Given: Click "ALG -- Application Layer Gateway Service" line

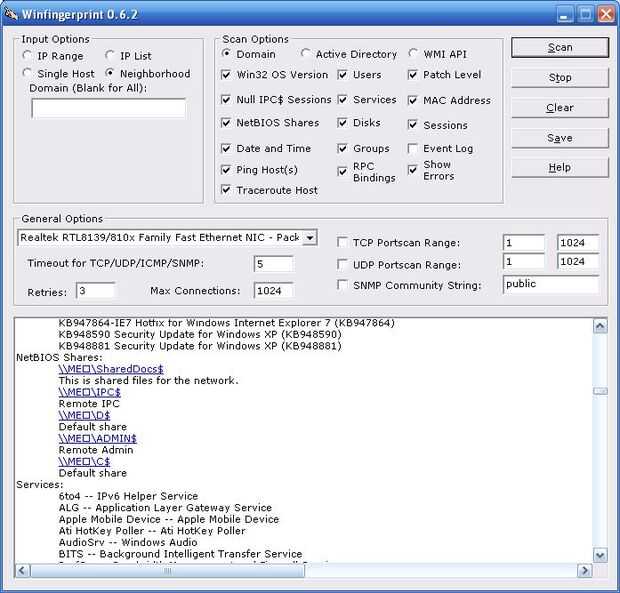Looking at the screenshot, I should click(x=165, y=508).
